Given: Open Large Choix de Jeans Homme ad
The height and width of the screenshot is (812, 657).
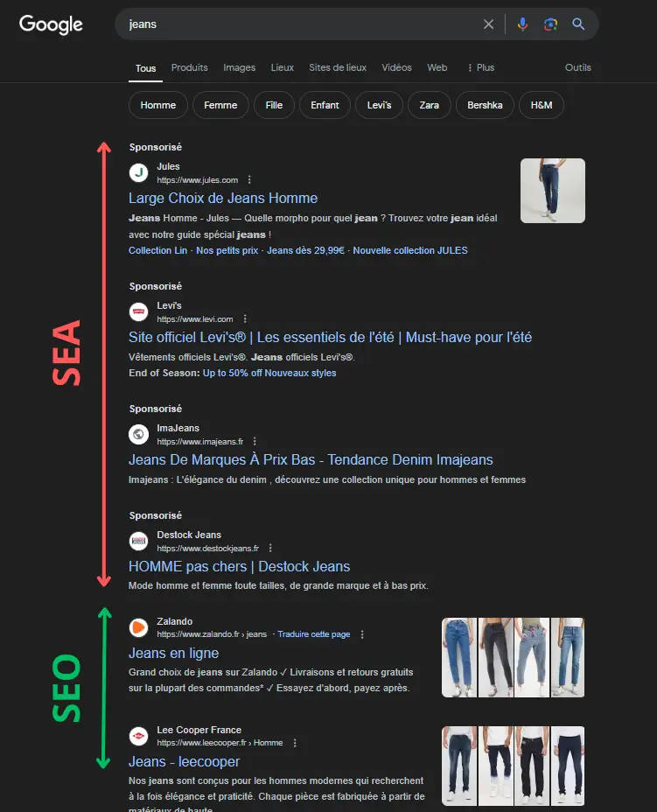Looking at the screenshot, I should [223, 198].
